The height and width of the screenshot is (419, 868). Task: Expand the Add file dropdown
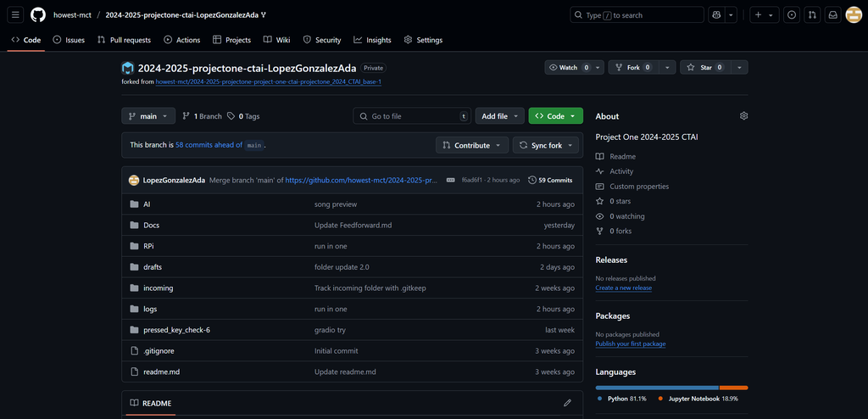coord(500,116)
